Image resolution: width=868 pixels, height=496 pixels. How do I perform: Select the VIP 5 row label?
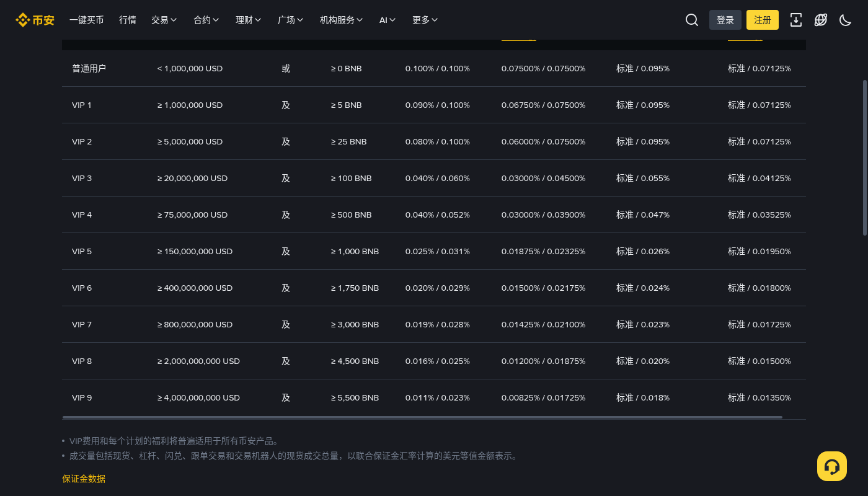[x=82, y=251]
